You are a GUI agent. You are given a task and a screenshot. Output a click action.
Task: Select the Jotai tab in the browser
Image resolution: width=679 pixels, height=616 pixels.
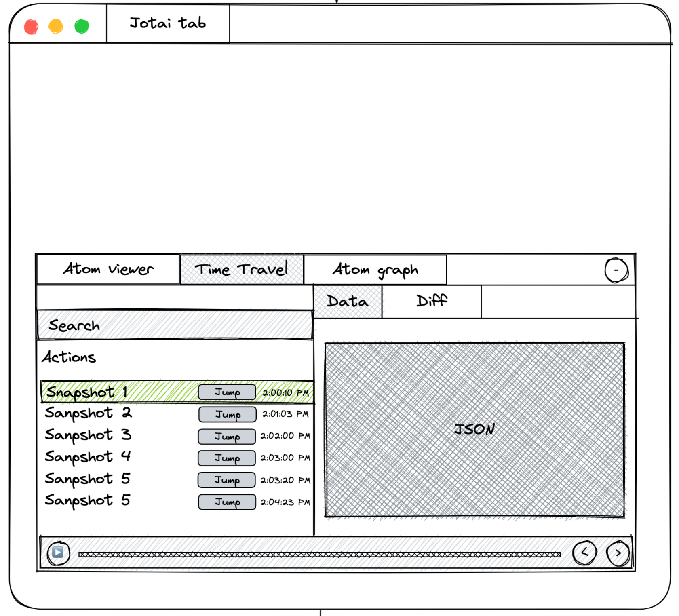[x=168, y=23]
